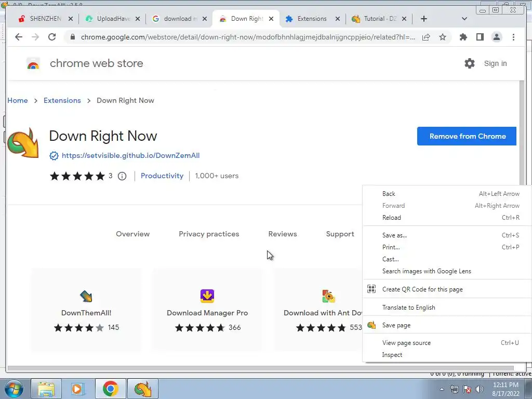Click the page vertical scrollbar

pyautogui.click(x=522, y=132)
